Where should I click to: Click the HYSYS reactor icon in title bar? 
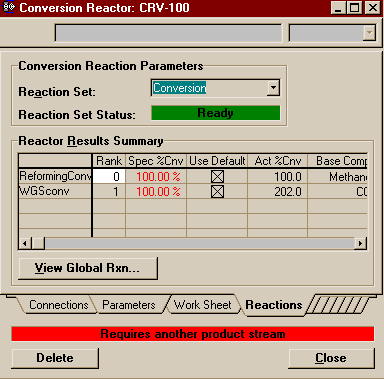tap(9, 7)
